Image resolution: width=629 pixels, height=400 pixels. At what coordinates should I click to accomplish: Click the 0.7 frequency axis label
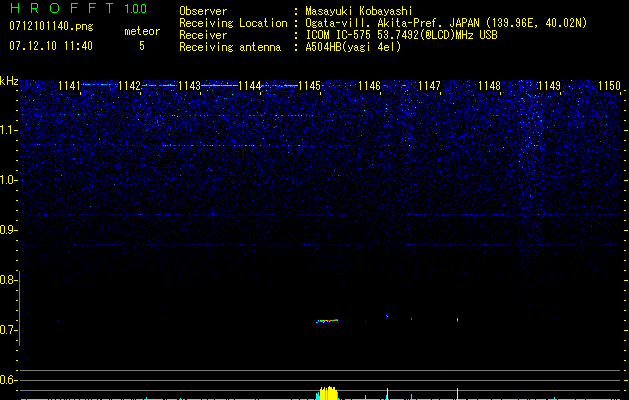click(8, 330)
